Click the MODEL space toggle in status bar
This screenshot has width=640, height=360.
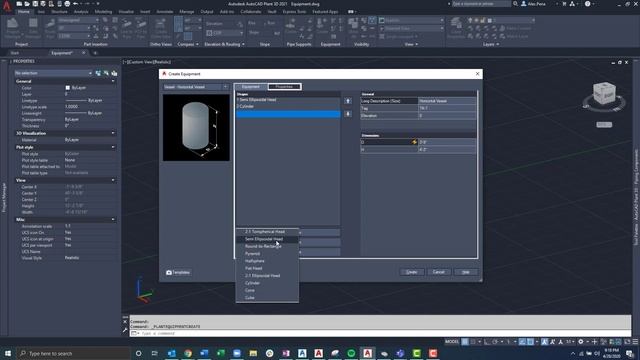coord(452,342)
